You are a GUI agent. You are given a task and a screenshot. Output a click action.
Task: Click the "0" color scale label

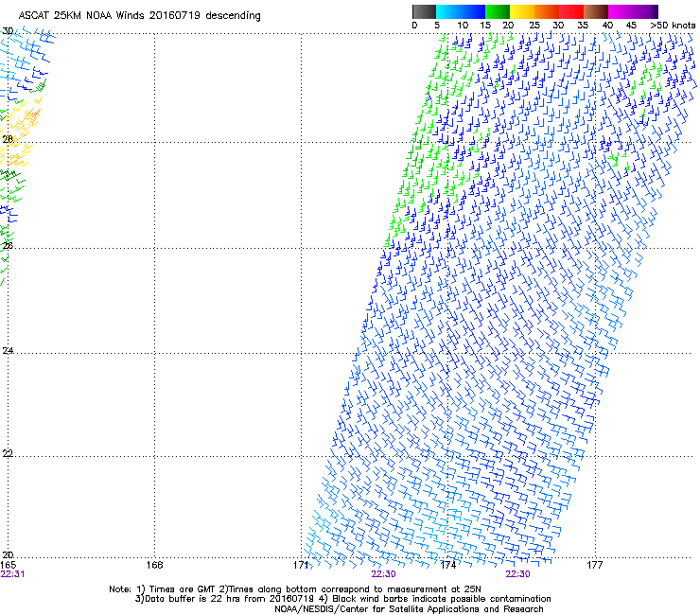point(414,26)
